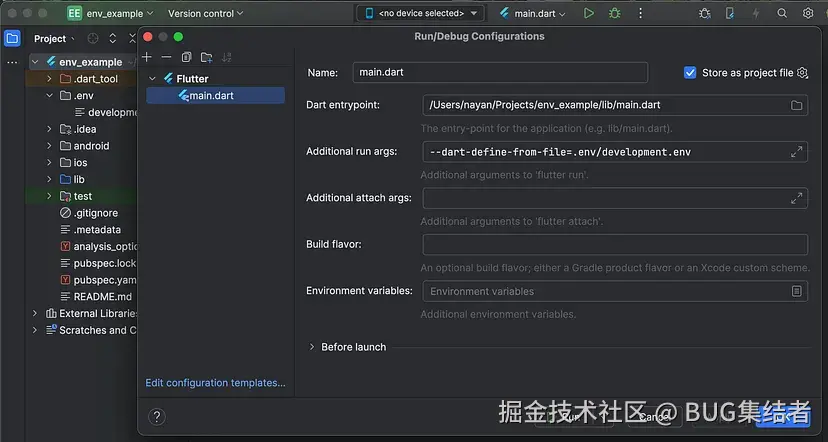This screenshot has height=442, width=828.
Task: Open the Version control dropdown
Action: [x=205, y=13]
